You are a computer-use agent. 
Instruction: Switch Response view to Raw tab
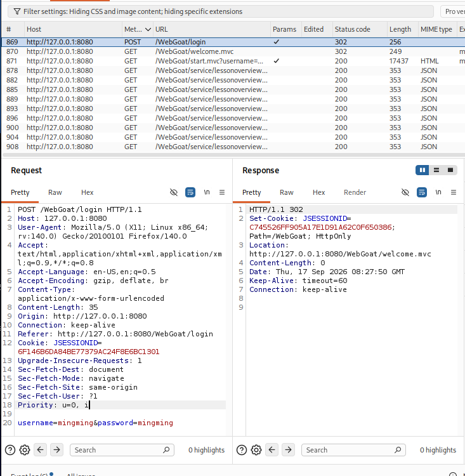(x=287, y=192)
